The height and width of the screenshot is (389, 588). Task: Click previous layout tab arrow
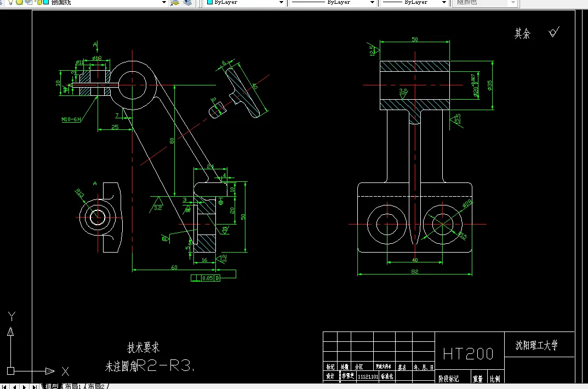14,386
